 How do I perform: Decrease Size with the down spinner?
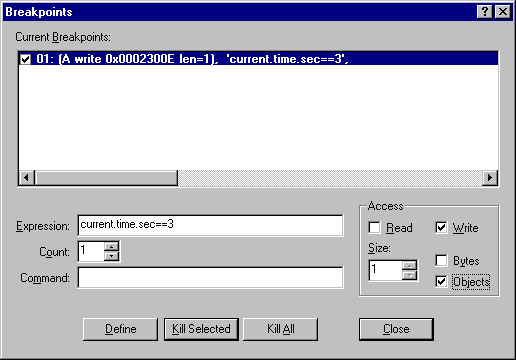coord(409,275)
